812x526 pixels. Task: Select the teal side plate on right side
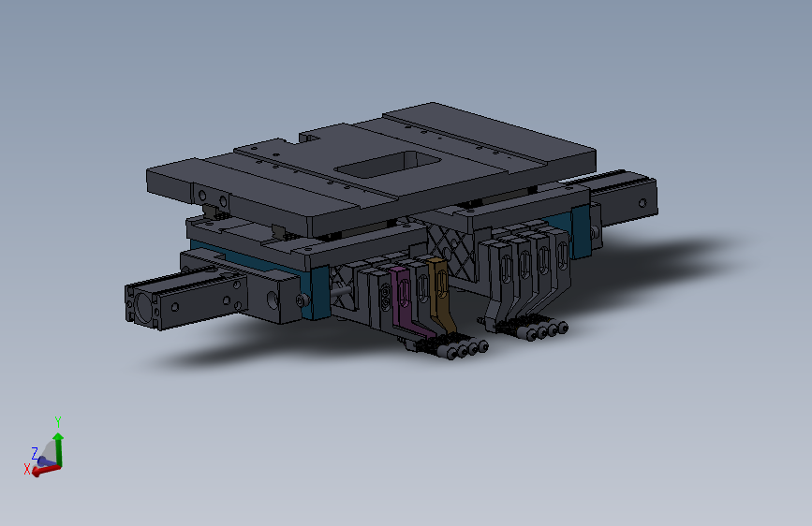pyautogui.click(x=581, y=231)
